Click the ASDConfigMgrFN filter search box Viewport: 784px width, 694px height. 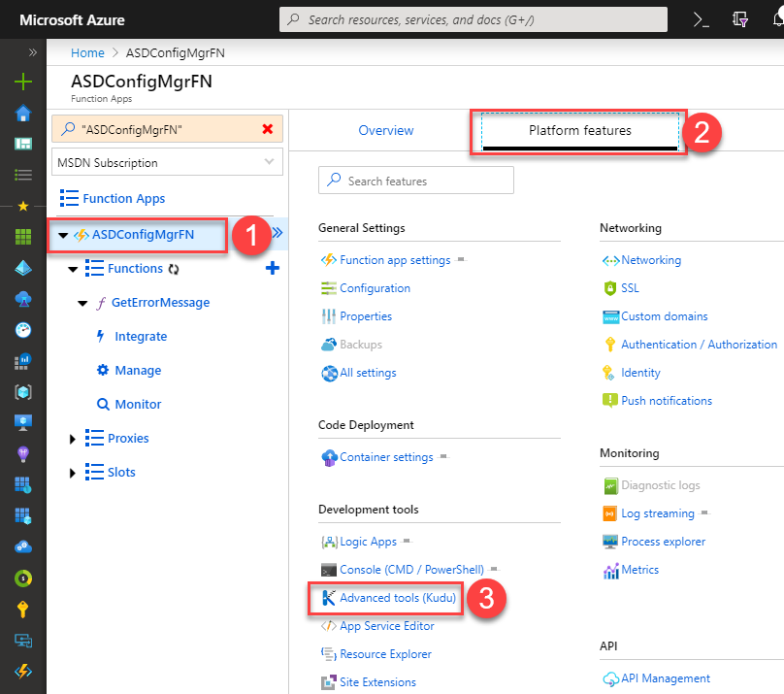point(167,129)
